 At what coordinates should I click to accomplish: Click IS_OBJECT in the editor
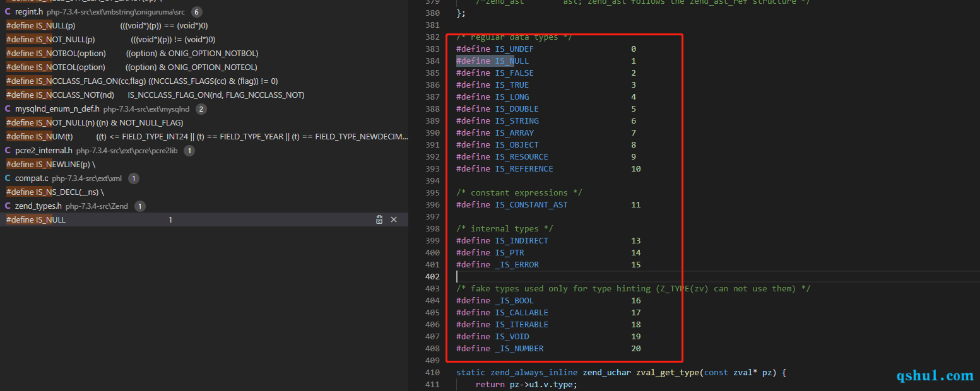click(517, 145)
